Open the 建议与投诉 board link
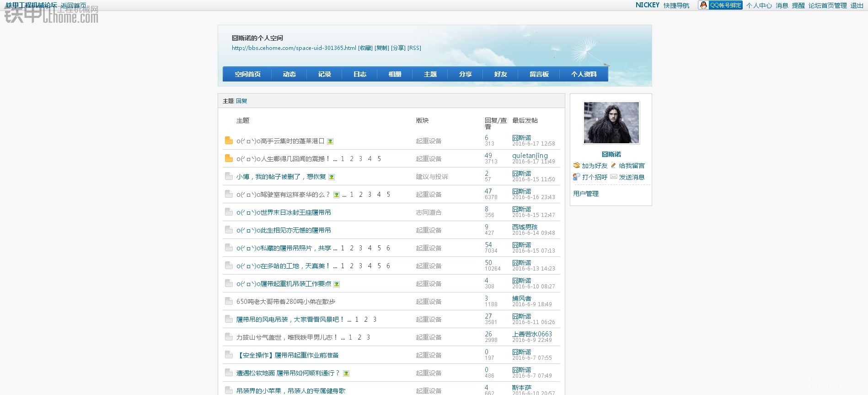 [432, 177]
